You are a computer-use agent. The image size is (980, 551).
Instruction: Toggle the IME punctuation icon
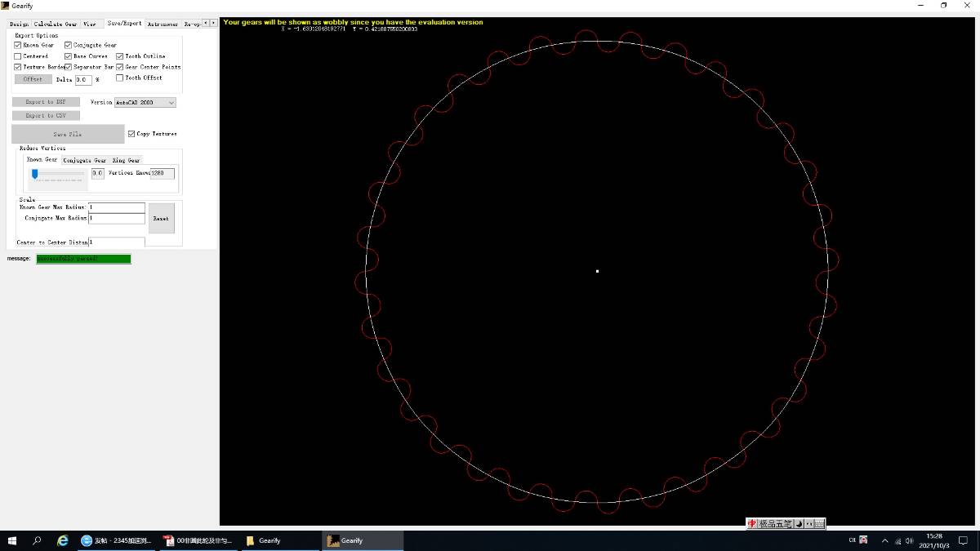click(x=808, y=524)
